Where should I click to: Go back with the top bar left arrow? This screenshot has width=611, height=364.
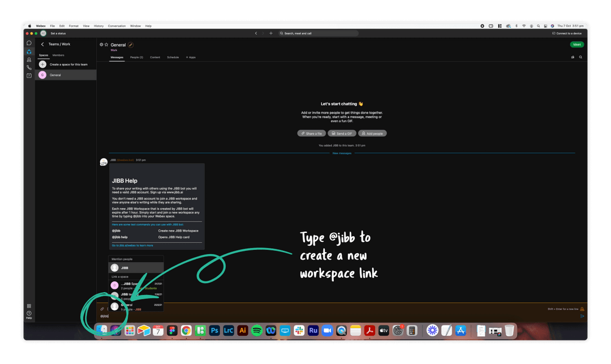(256, 33)
